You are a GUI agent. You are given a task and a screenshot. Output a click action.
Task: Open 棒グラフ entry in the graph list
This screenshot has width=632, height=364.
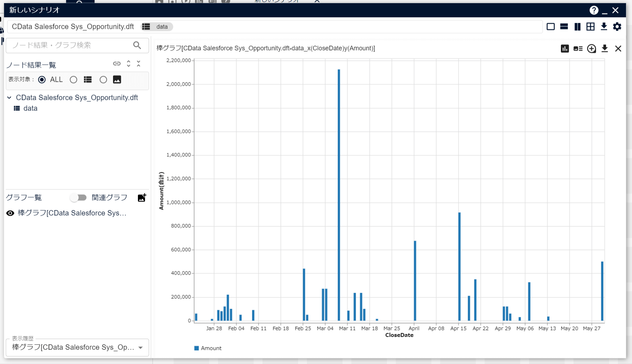[x=72, y=213]
